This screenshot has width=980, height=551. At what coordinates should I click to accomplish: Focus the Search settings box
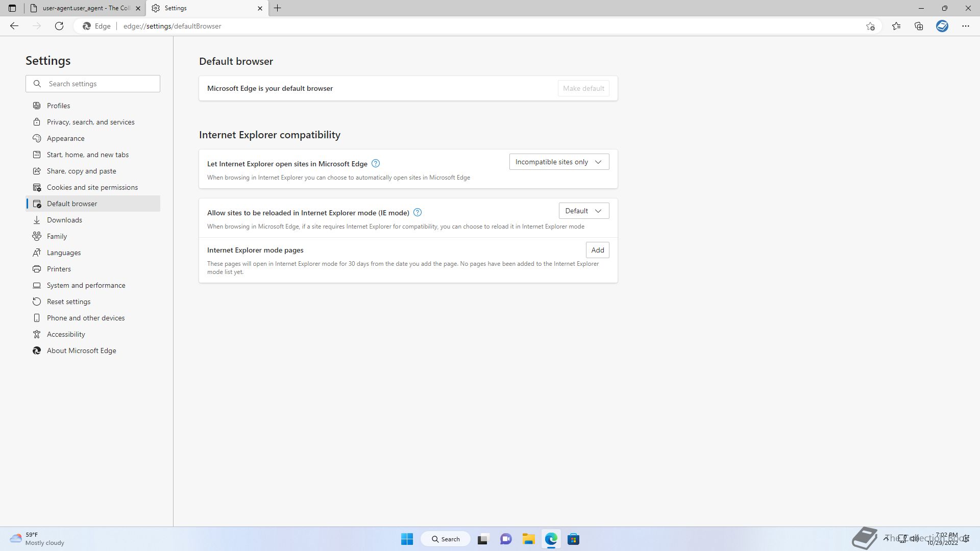(x=93, y=84)
